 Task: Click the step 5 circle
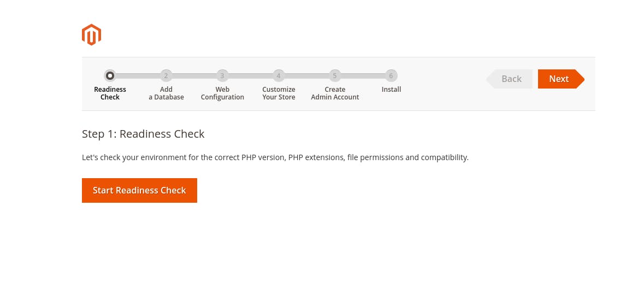click(x=335, y=76)
